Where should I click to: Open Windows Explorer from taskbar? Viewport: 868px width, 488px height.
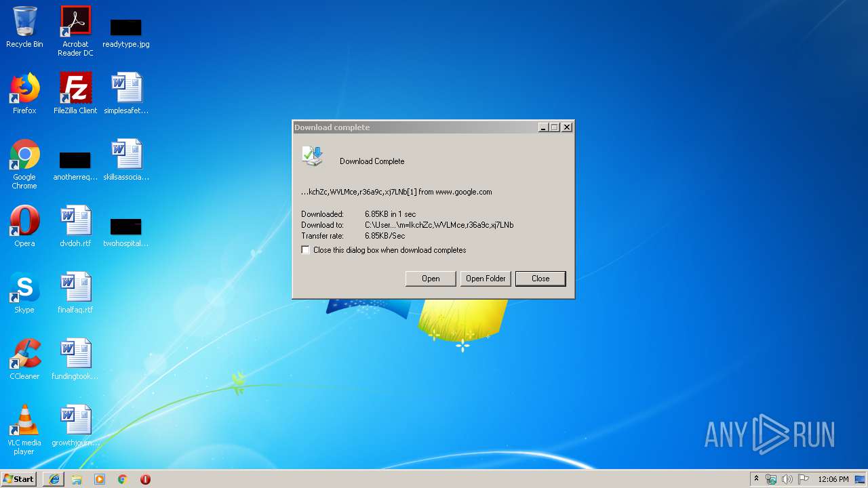(x=77, y=479)
